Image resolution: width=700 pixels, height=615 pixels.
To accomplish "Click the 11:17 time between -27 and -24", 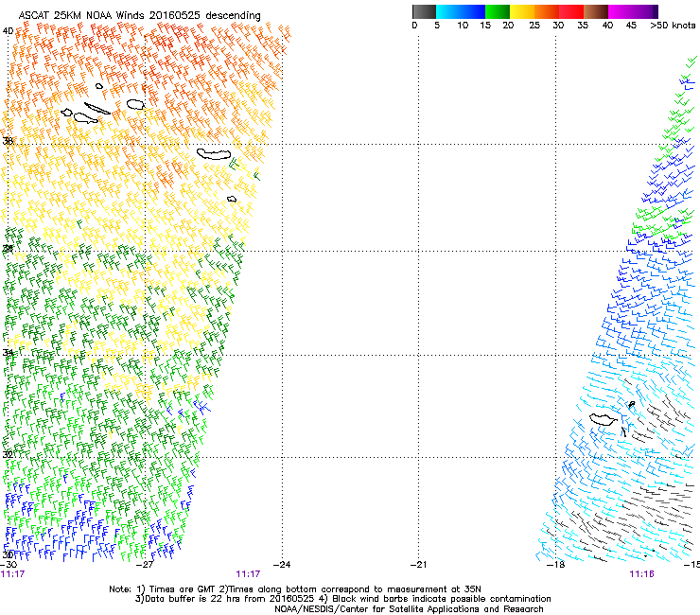I will click(248, 574).
